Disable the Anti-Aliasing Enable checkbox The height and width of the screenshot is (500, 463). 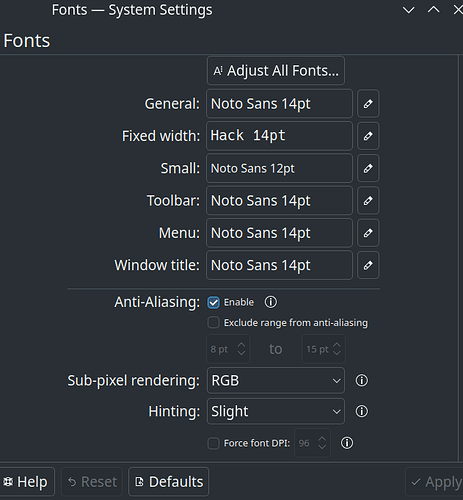point(213,303)
